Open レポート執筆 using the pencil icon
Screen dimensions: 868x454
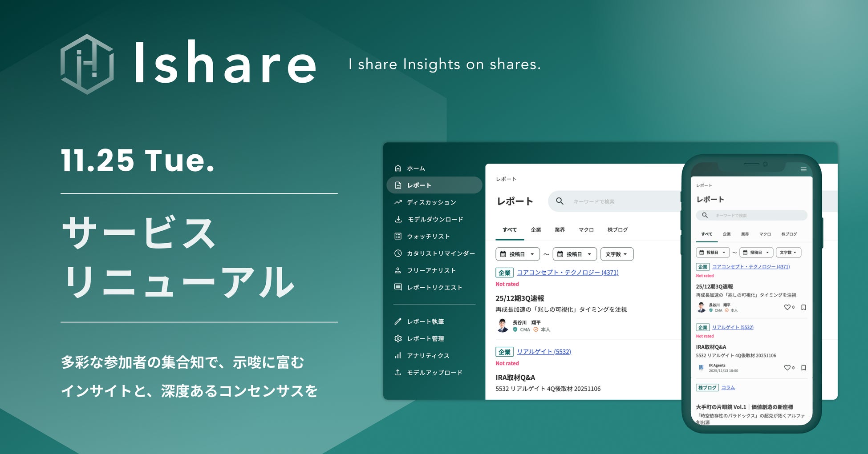coord(398,321)
